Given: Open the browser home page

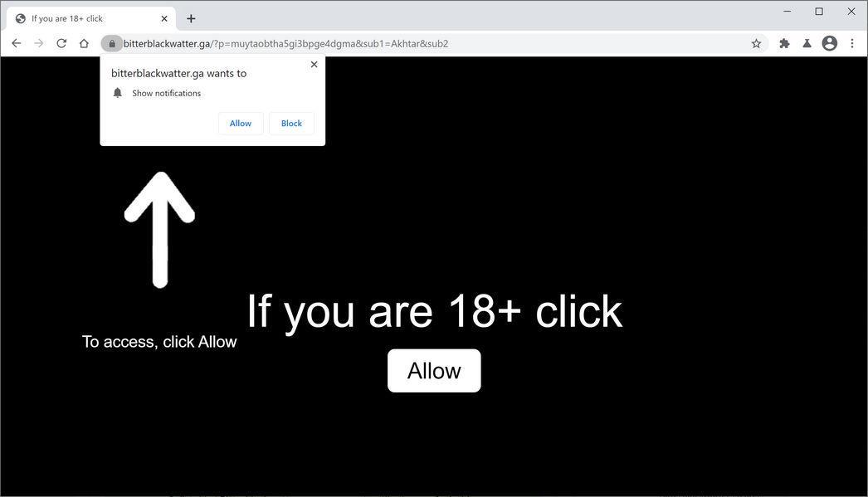Looking at the screenshot, I should pos(84,43).
